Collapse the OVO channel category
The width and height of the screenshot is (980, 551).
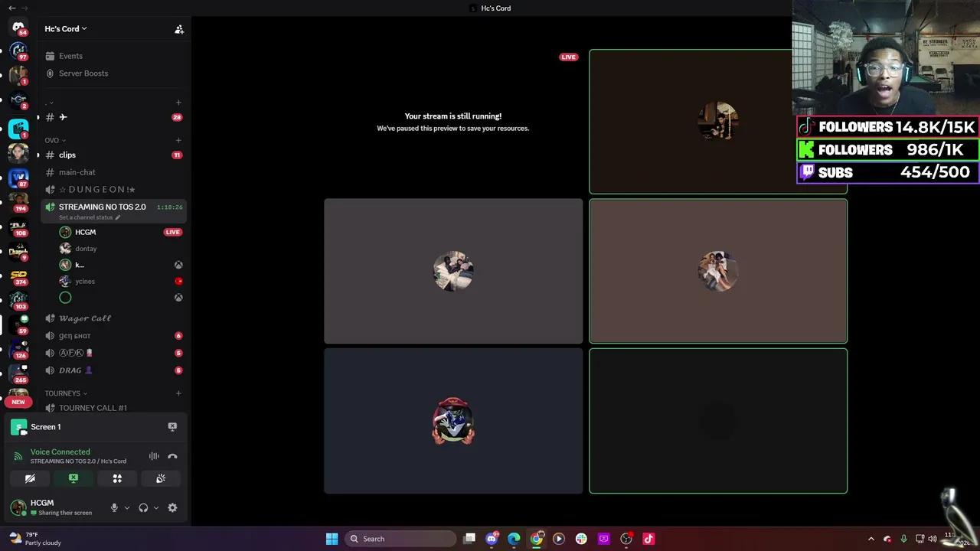pyautogui.click(x=55, y=140)
